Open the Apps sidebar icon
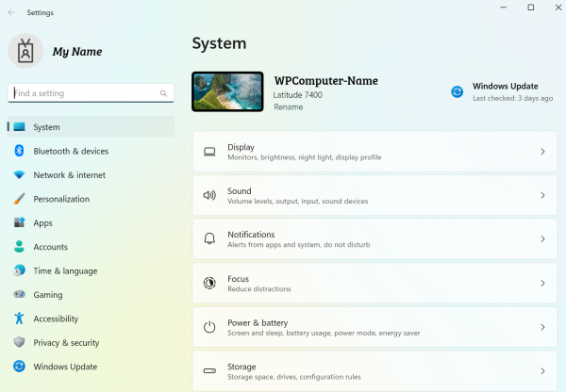This screenshot has width=566, height=392. pos(19,223)
